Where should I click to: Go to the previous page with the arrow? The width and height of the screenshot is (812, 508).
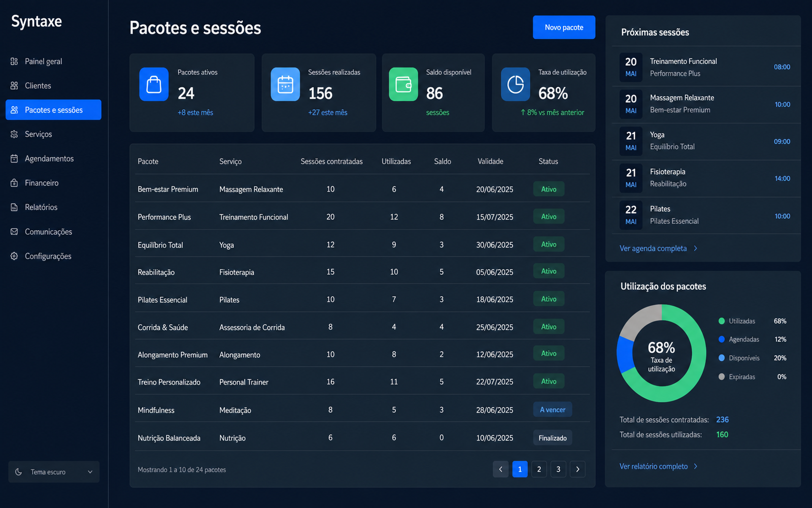tap(500, 469)
